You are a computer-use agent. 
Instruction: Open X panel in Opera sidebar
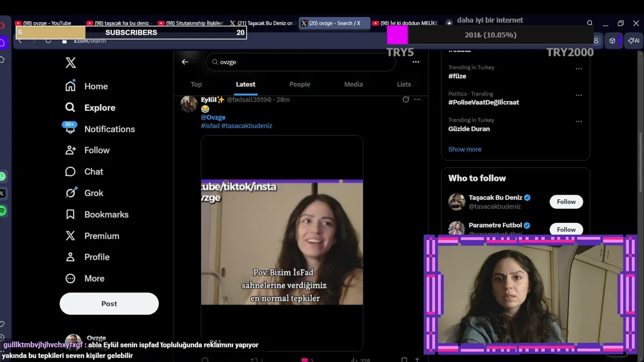pyautogui.click(x=3, y=194)
